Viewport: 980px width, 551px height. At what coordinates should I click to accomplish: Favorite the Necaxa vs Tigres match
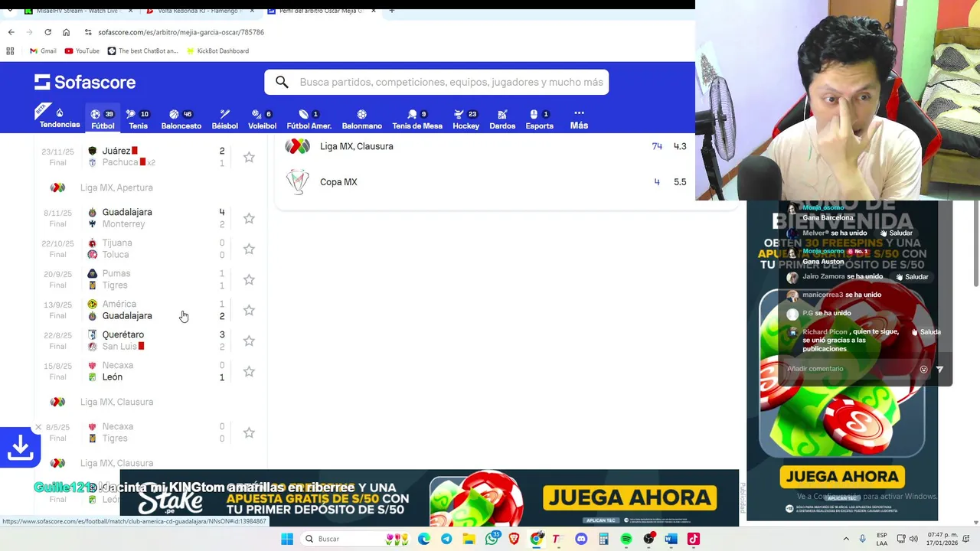(249, 432)
